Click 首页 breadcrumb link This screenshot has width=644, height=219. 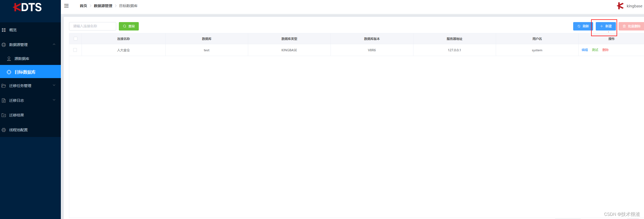(83, 6)
